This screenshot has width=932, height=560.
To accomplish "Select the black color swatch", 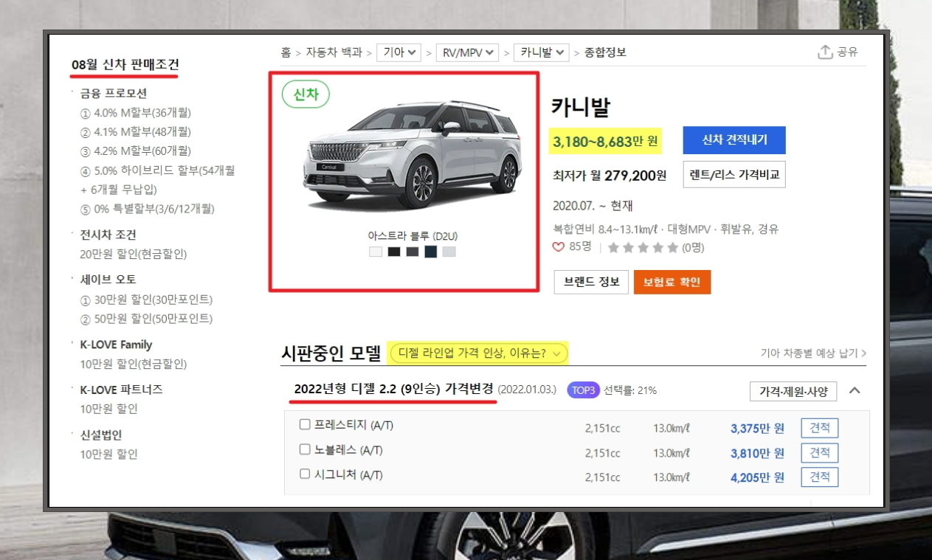I will pos(394,252).
